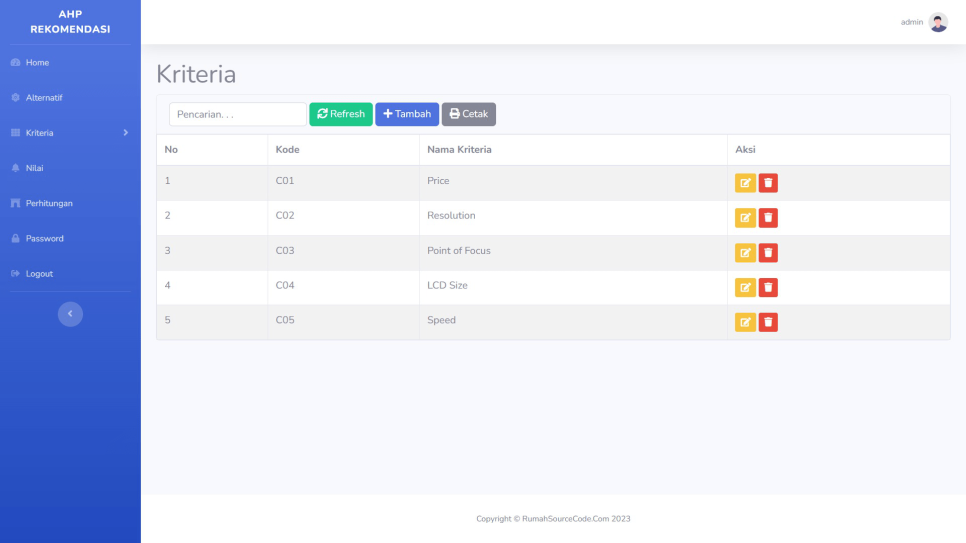Viewport: 966px width, 543px height.
Task: Expand the Kriteria submenu chevron
Action: (x=125, y=133)
